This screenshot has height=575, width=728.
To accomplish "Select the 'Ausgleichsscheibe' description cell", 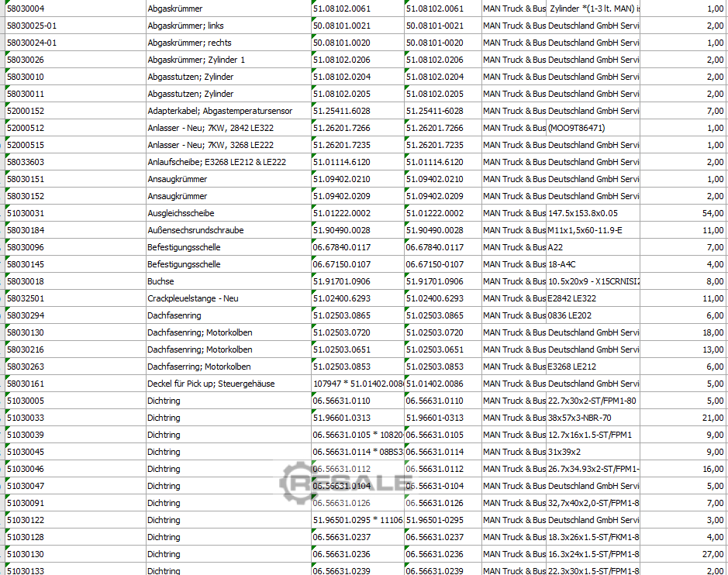I will 228,213.
